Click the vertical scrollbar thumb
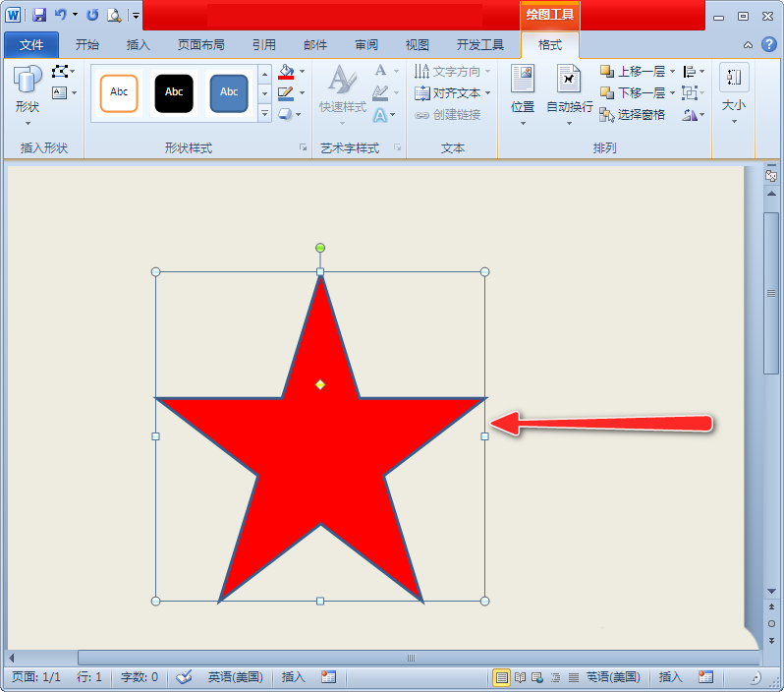This screenshot has height=692, width=784. coord(771,293)
